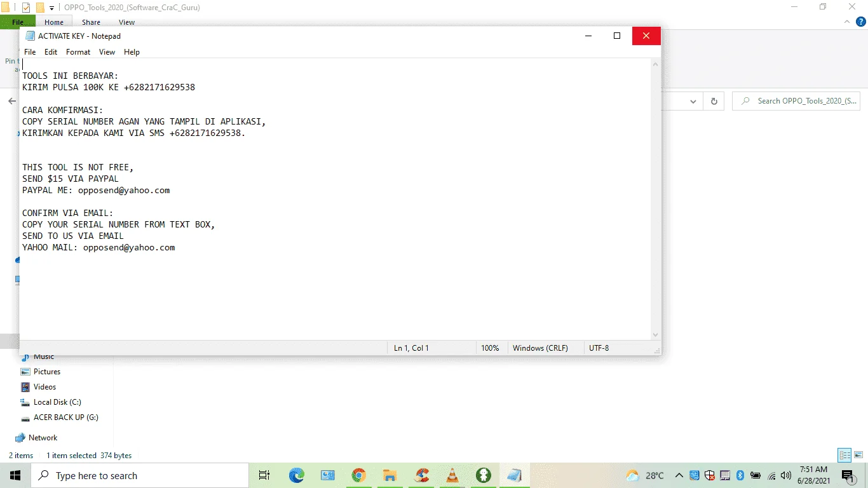Expand the Explorer ribbon chevron
Image resolution: width=868 pixels, height=488 pixels.
(846, 22)
